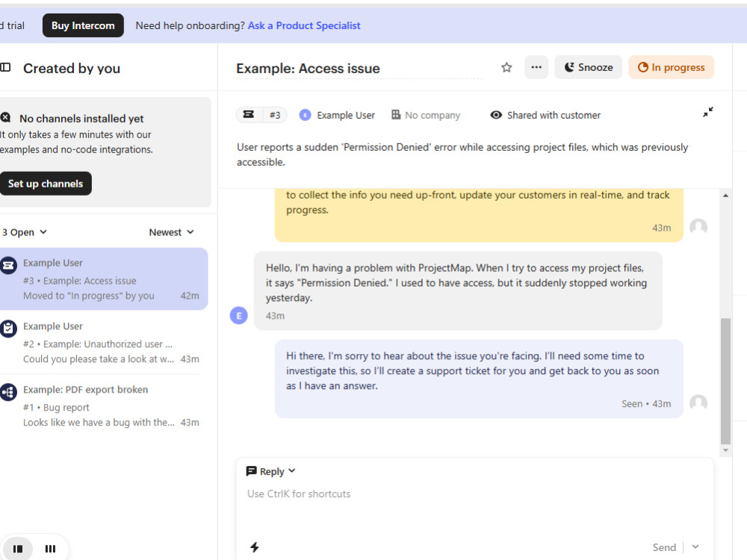Toggle the sidebar panel icon beside Created by you
Image resolution: width=747 pixels, height=560 pixels.
5,68
